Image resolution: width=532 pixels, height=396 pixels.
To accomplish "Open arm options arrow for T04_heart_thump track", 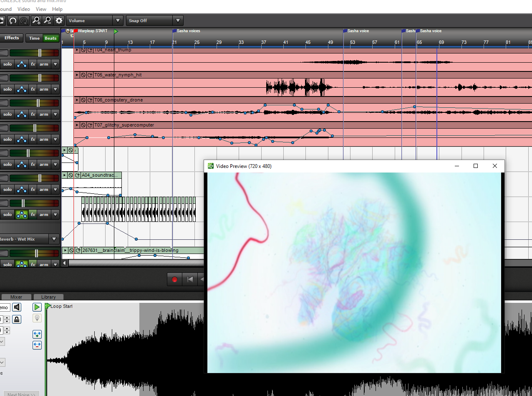I will 55,64.
